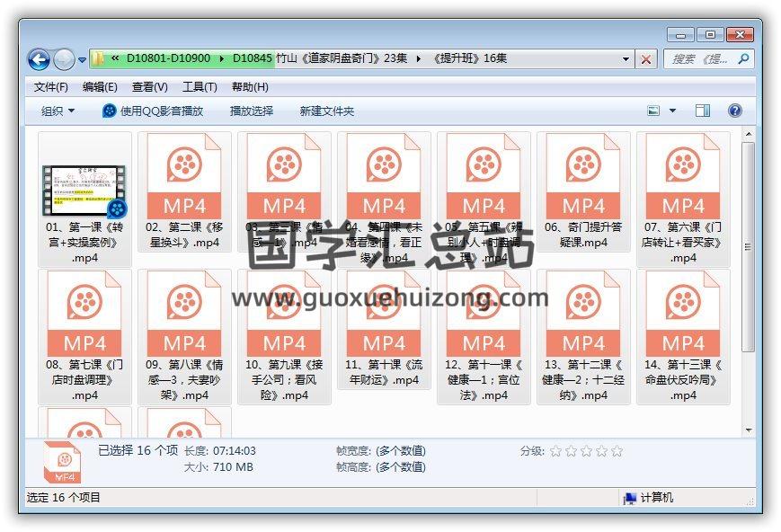This screenshot has width=781, height=532.
Task: Select MP4 file 08、第七课《门店时盘调理》
Action: point(84,337)
